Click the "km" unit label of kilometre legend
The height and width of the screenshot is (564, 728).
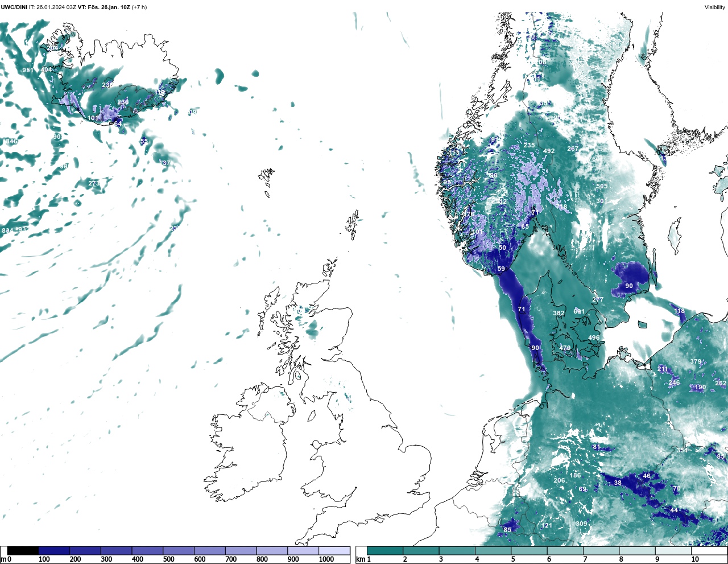coord(360,559)
